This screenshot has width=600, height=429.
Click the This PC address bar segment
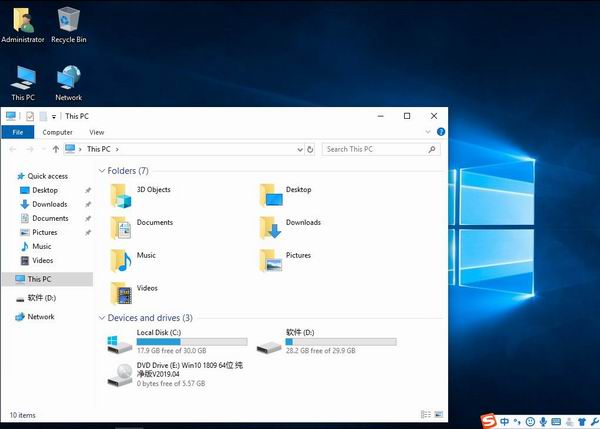98,149
